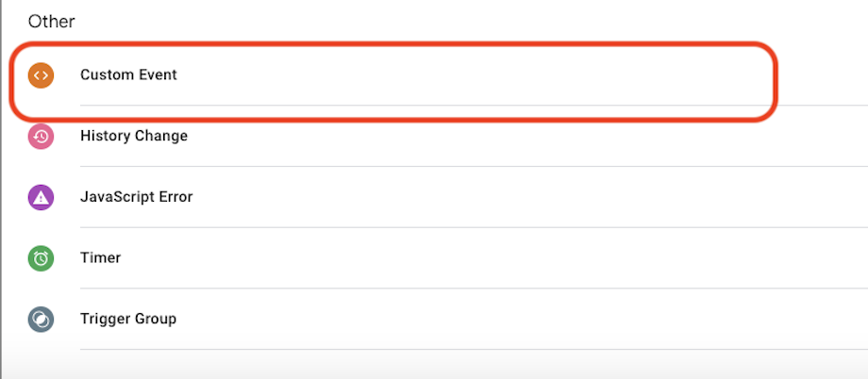Click the pink History Change clock icon
868x379 pixels.
[41, 136]
